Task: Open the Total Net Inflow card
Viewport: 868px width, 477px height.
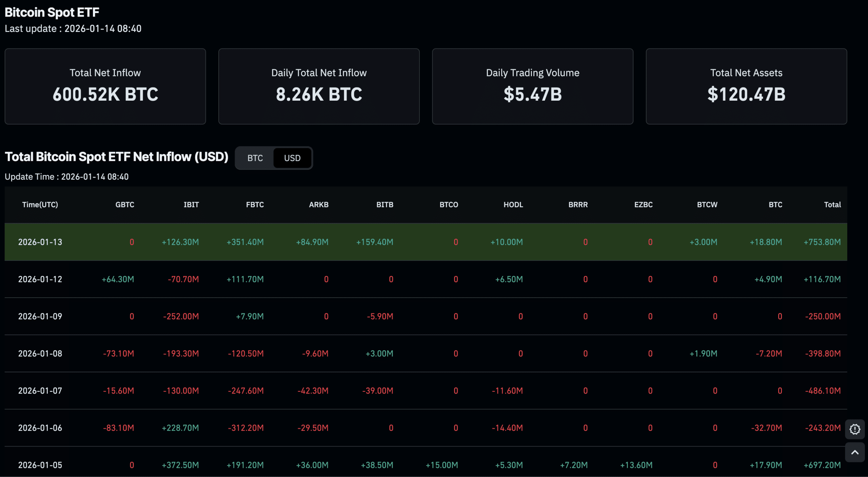Action: [x=105, y=86]
